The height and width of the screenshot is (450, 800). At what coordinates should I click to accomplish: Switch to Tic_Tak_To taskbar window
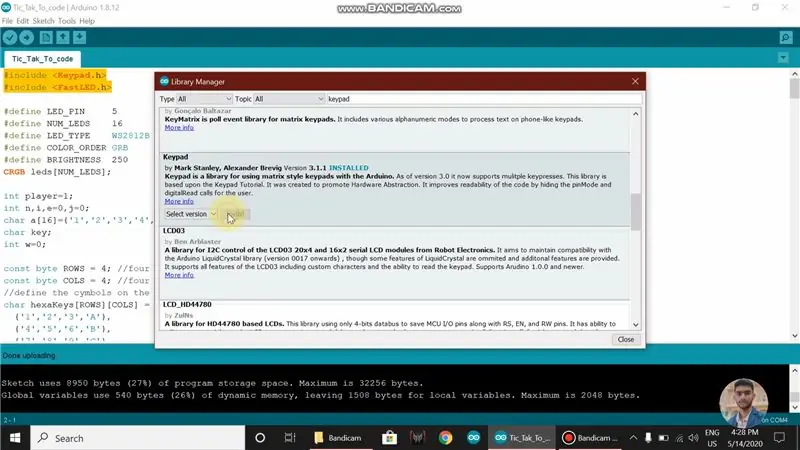522,438
